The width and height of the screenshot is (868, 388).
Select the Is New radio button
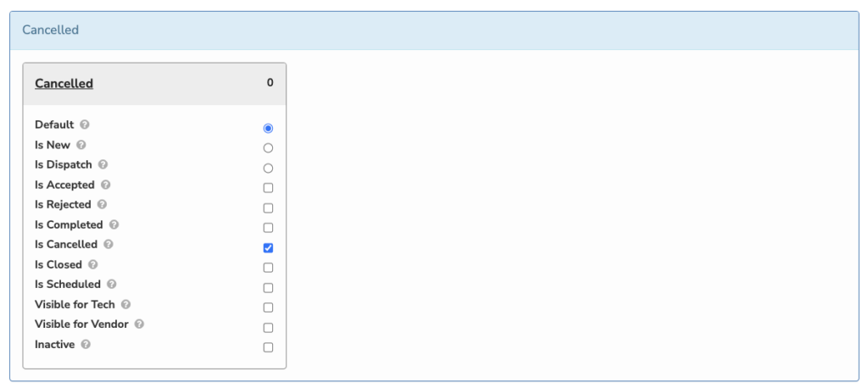268,148
